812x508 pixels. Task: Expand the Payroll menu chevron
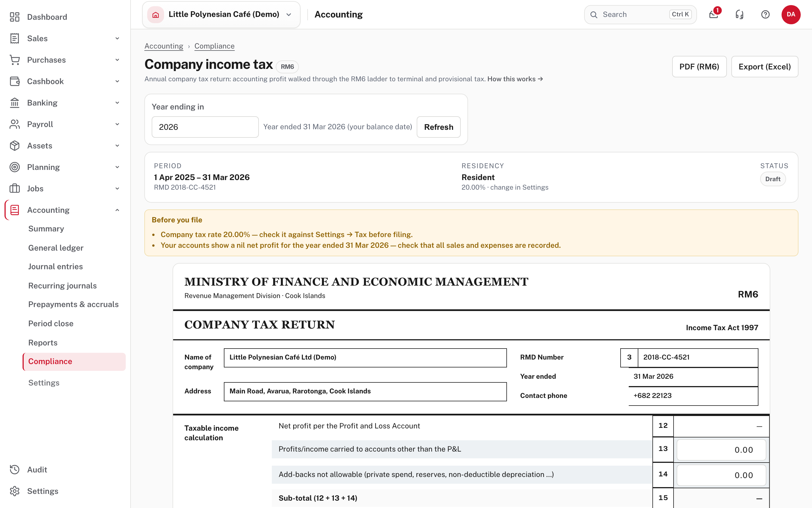117,124
